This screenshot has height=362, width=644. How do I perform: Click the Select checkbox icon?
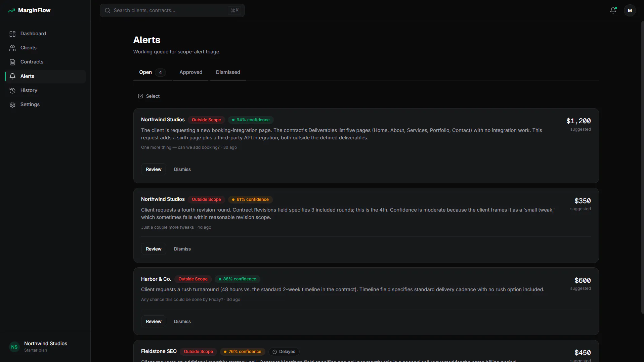[140, 96]
